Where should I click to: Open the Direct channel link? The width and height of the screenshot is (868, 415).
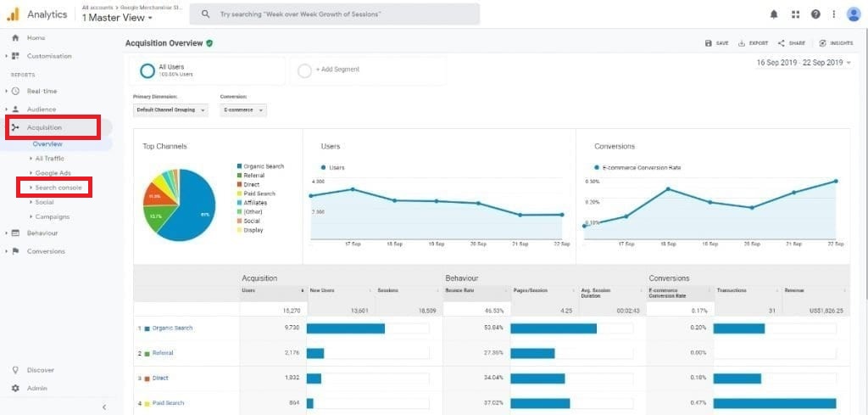(160, 378)
